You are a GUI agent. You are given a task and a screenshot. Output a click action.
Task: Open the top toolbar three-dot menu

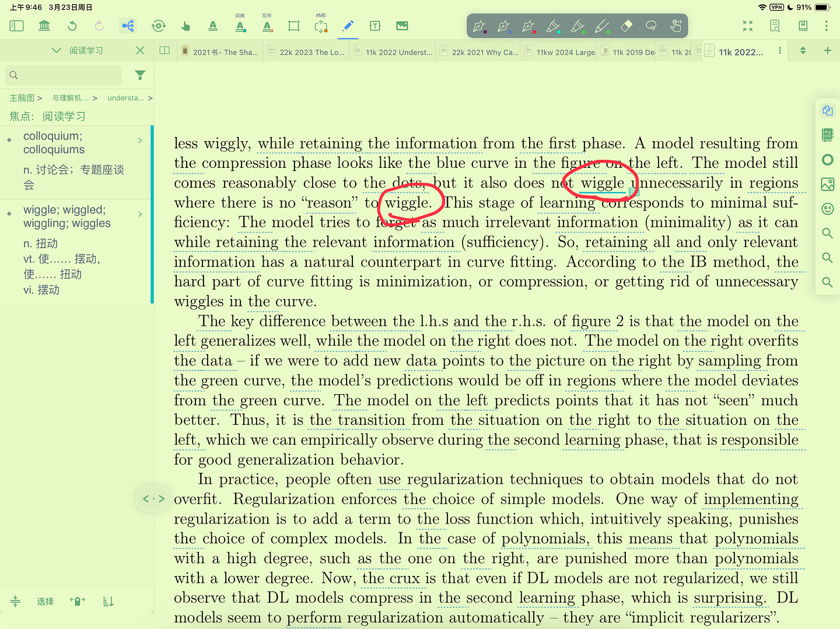(x=826, y=26)
